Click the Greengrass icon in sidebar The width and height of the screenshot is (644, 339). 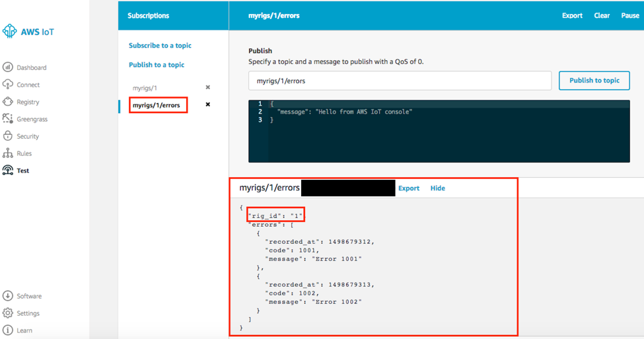tap(7, 119)
